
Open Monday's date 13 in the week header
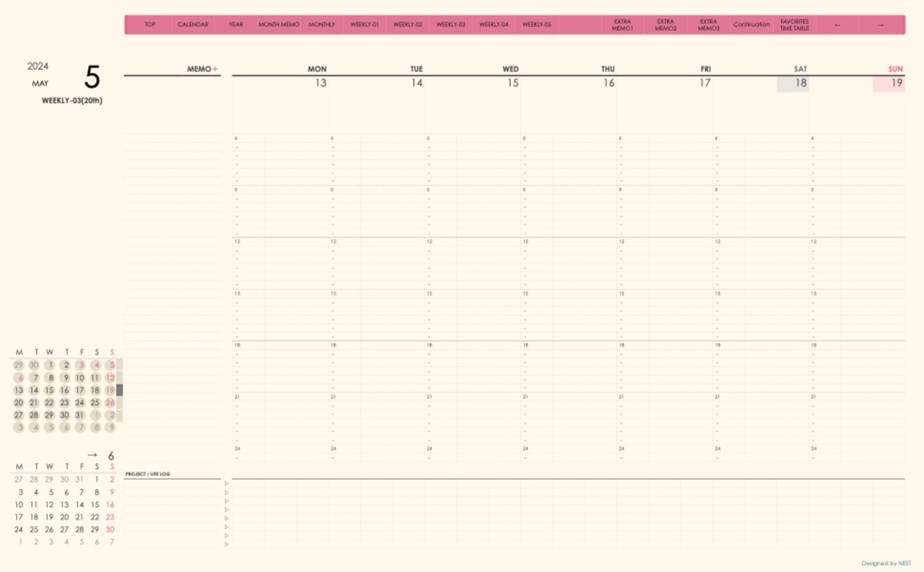pos(321,83)
